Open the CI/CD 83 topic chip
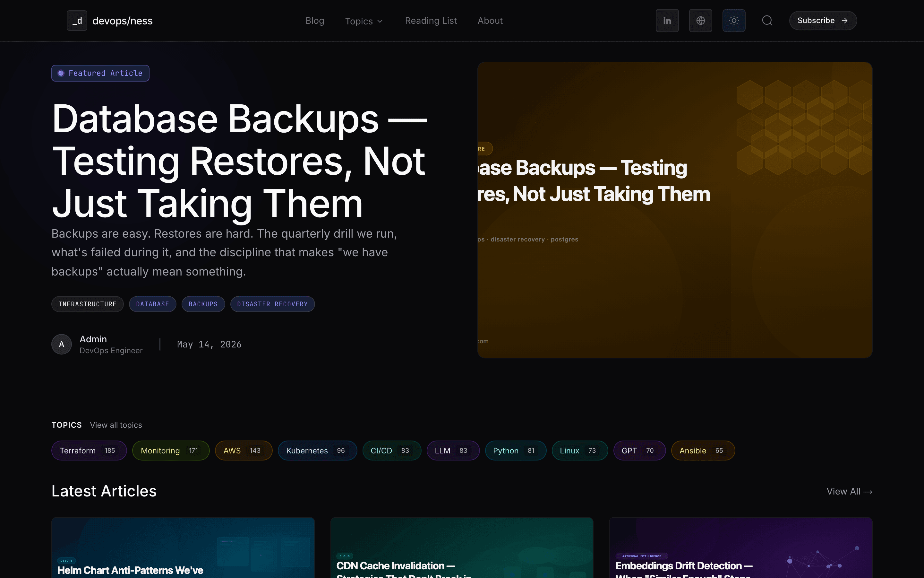The image size is (924, 578). pyautogui.click(x=392, y=450)
